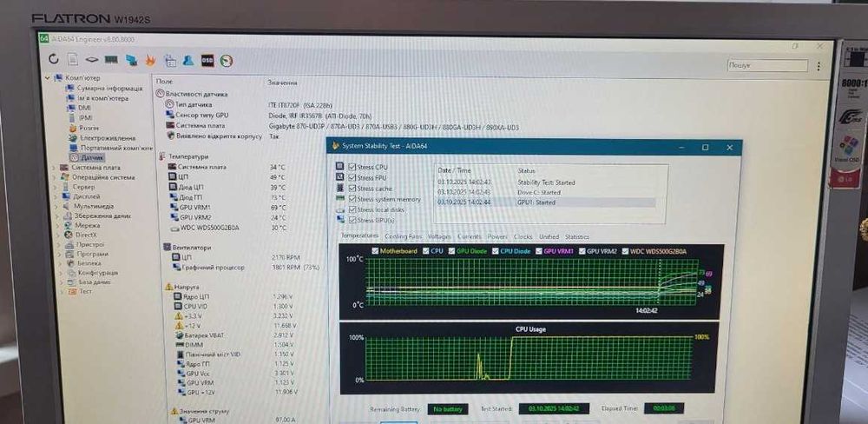Viewport: 868px width, 424px height.
Task: Click the Поле column header
Action: point(164,82)
